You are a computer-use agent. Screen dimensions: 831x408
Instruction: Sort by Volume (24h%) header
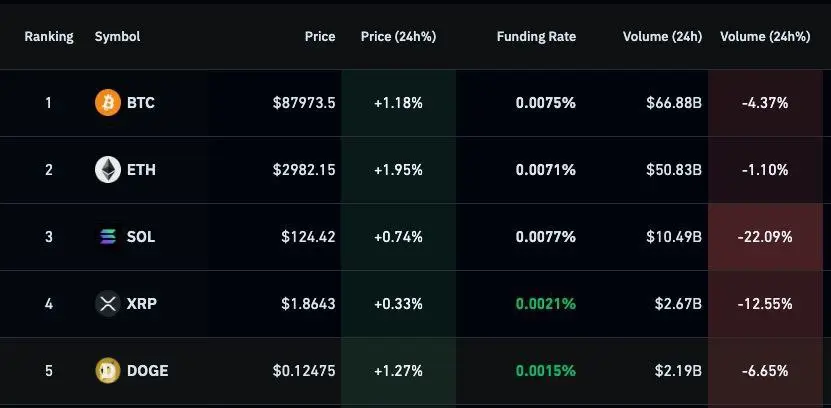tap(765, 37)
